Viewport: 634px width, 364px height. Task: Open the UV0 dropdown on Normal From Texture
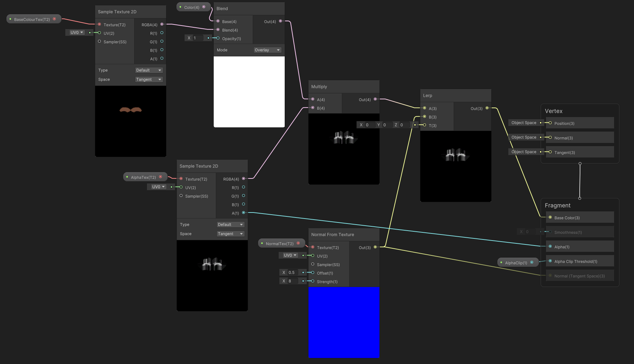click(x=290, y=255)
